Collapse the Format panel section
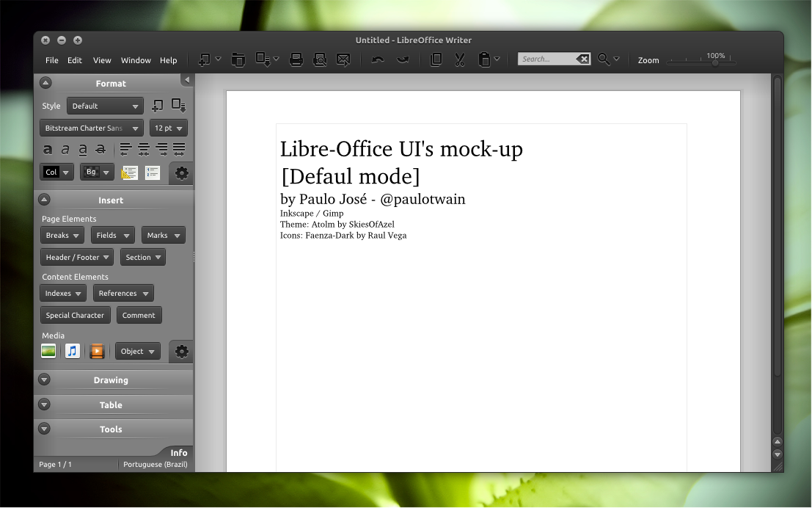Screen dimensions: 812x508 click(45, 83)
